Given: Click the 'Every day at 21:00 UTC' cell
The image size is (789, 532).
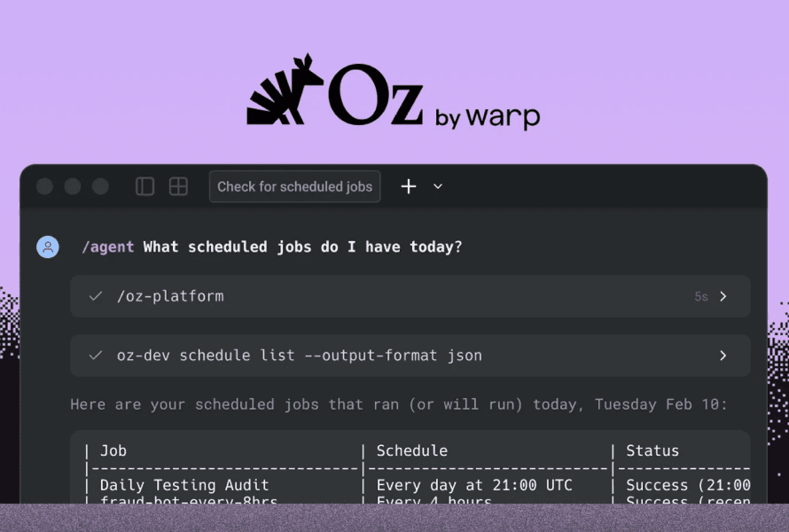Looking at the screenshot, I should tap(474, 485).
